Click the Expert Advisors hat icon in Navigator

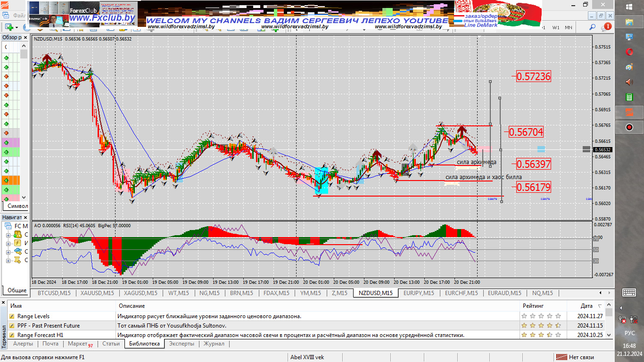[x=17, y=251]
